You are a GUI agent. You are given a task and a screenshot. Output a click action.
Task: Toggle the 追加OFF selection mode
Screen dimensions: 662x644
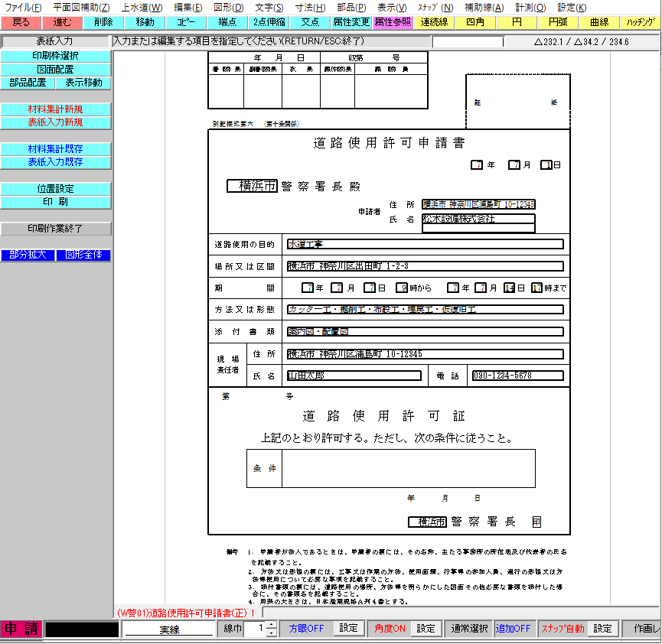[x=513, y=629]
